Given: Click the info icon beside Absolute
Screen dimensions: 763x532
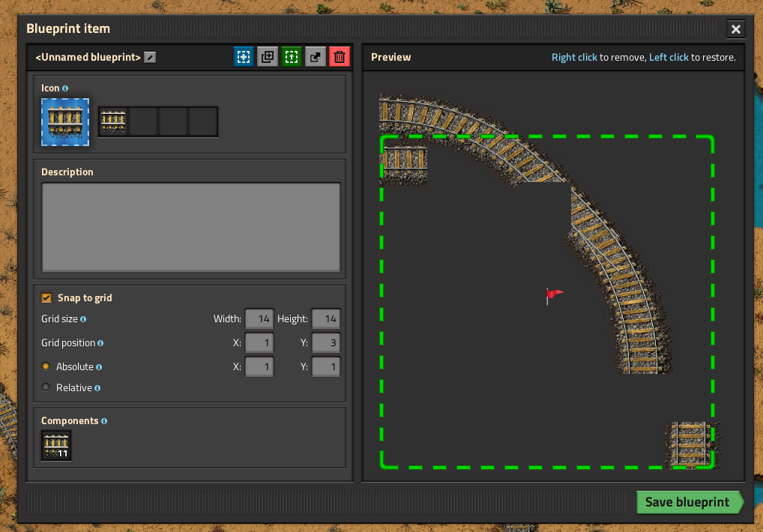Looking at the screenshot, I should point(99,367).
